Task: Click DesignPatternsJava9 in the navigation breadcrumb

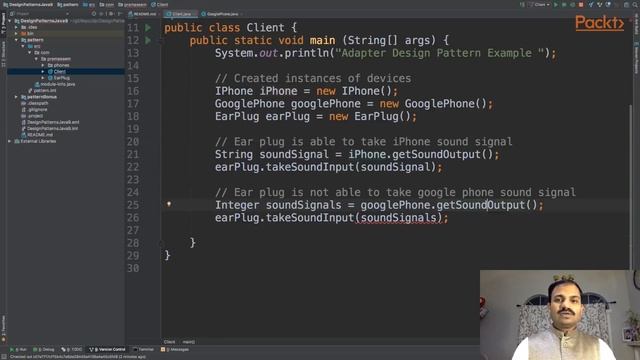Action: 28,5
